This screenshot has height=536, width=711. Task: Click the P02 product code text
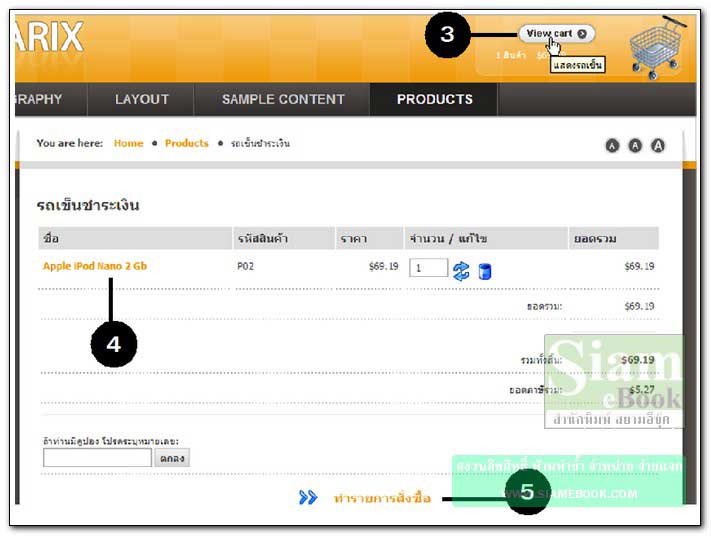pyautogui.click(x=245, y=266)
